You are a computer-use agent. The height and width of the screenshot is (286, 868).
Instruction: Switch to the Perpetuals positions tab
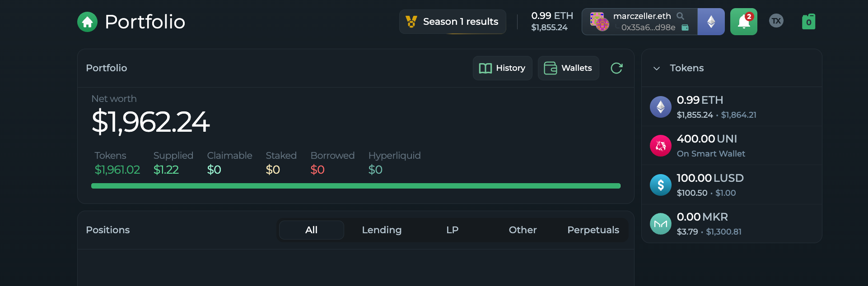(x=593, y=230)
